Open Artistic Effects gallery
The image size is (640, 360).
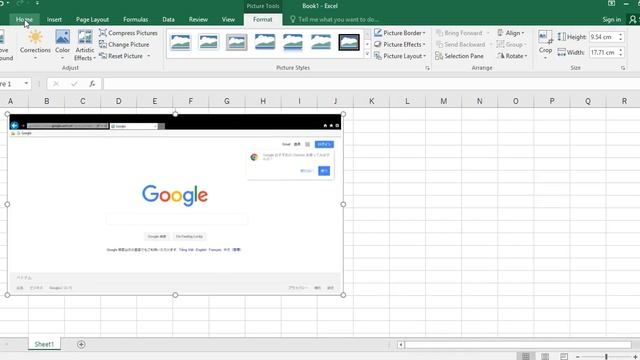point(85,45)
